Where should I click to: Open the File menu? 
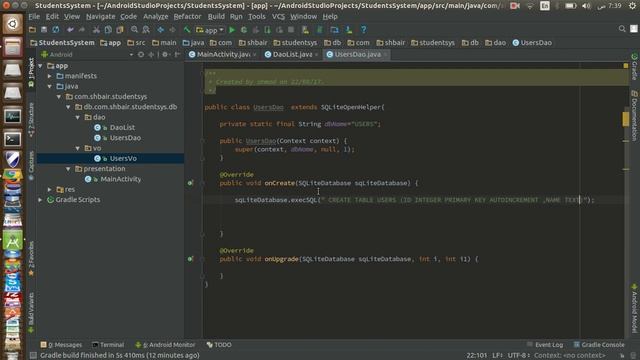34,16
